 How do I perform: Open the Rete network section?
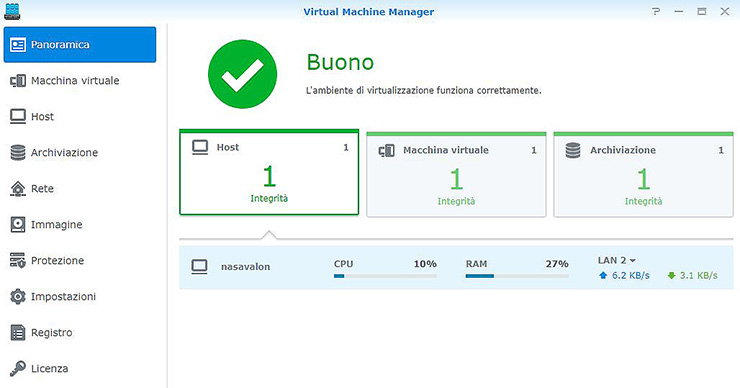pyautogui.click(x=80, y=188)
